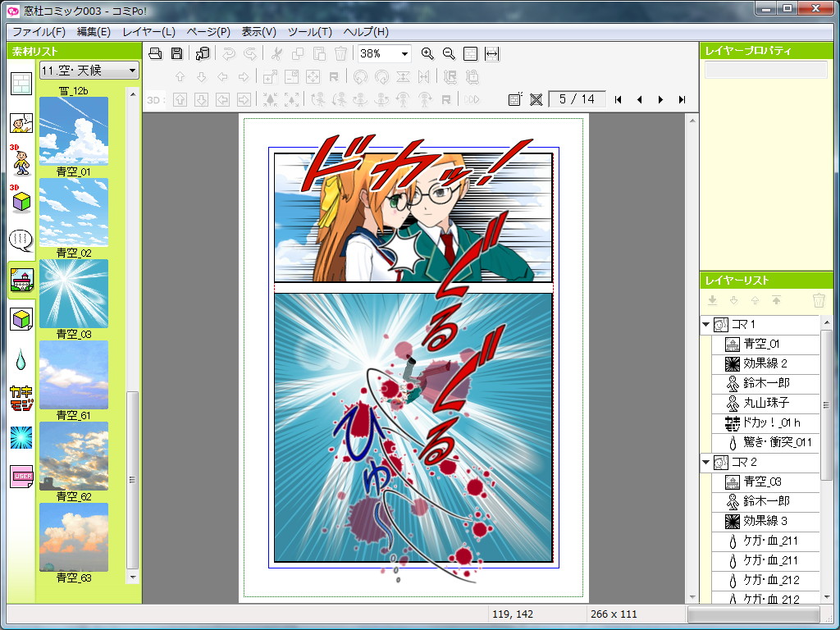The height and width of the screenshot is (630, 840).
Task: Select the comic panel layout icon
Action: pos(21,84)
